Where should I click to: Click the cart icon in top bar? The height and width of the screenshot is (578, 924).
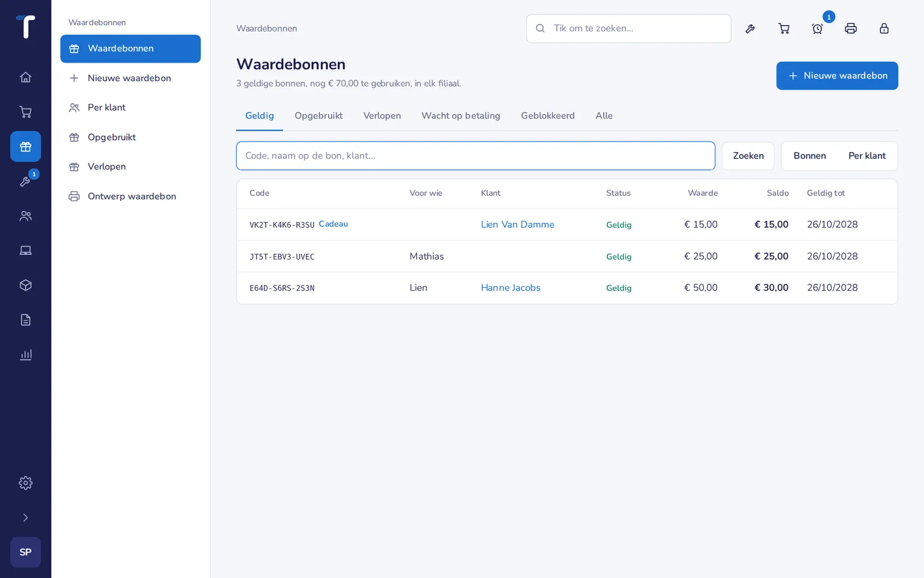click(784, 28)
